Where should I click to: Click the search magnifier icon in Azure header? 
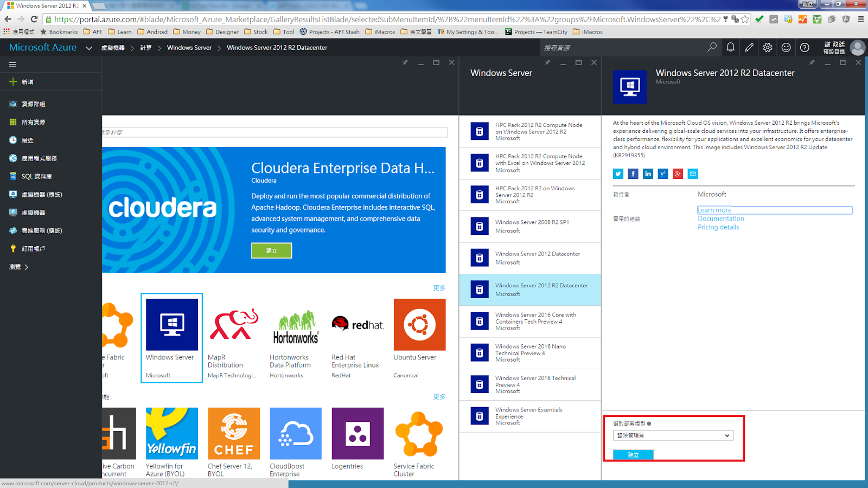click(x=712, y=47)
